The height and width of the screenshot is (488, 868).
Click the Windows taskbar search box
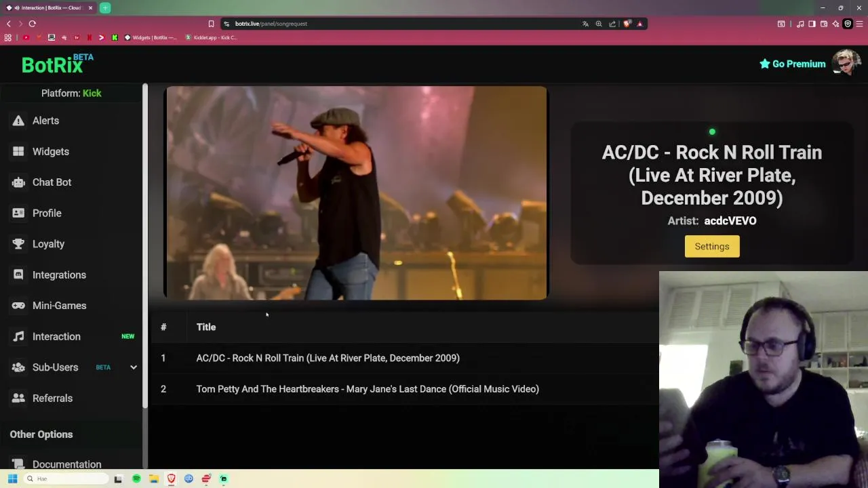coord(66,479)
